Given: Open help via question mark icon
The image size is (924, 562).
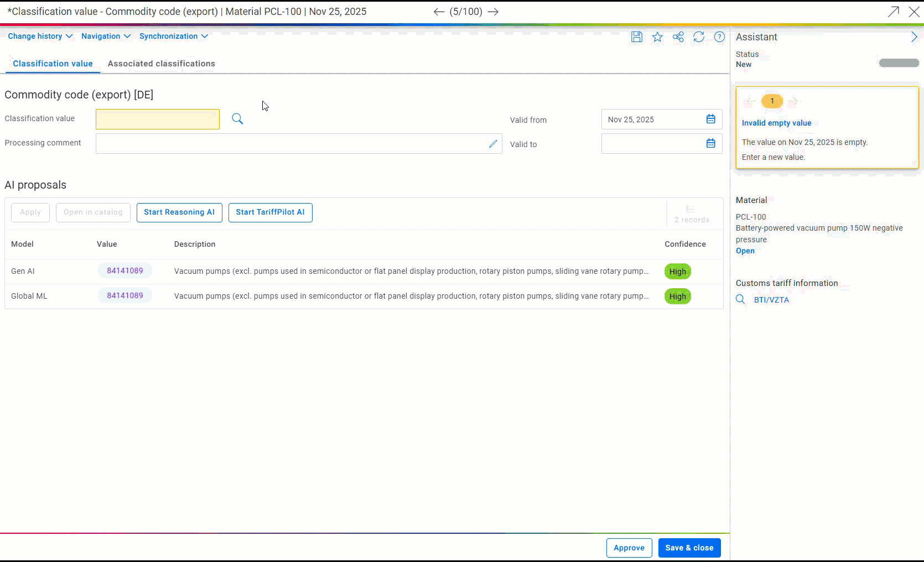Looking at the screenshot, I should (719, 37).
